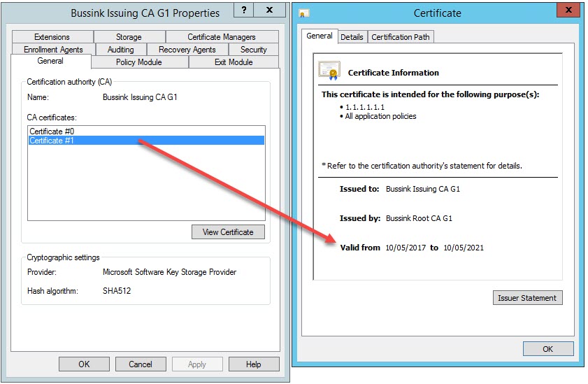Click the question mark help button in title bar
This screenshot has width=588, height=384.
tap(242, 11)
